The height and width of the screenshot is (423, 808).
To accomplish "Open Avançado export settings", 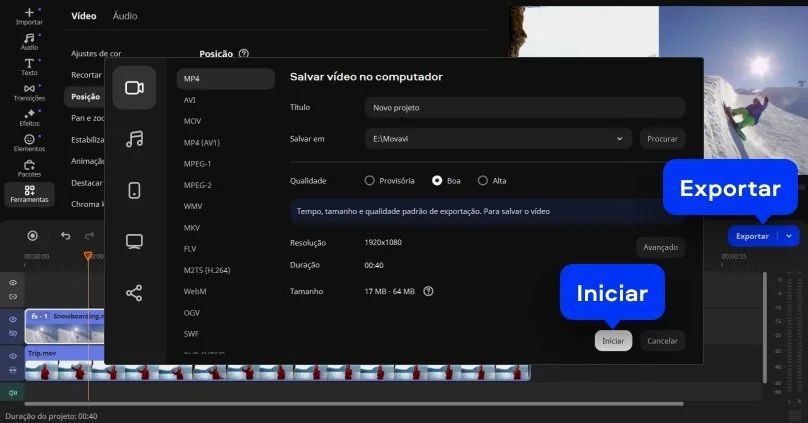I will coord(660,247).
